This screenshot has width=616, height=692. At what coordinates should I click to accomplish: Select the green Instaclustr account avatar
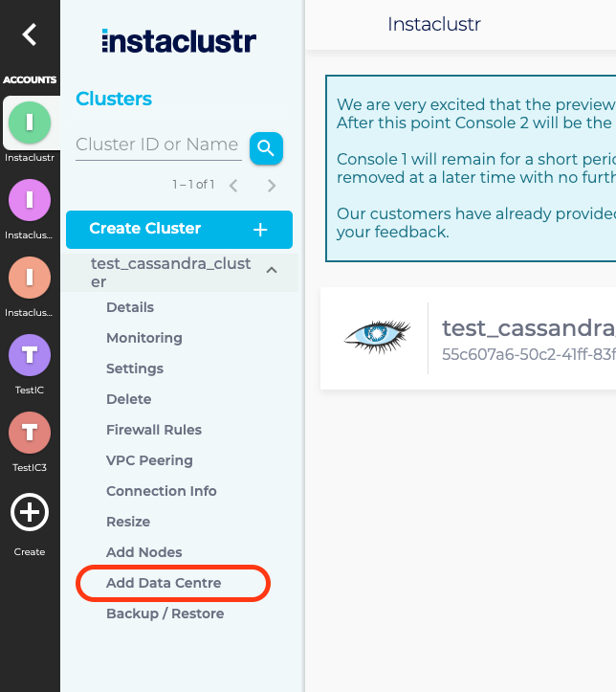(30, 122)
